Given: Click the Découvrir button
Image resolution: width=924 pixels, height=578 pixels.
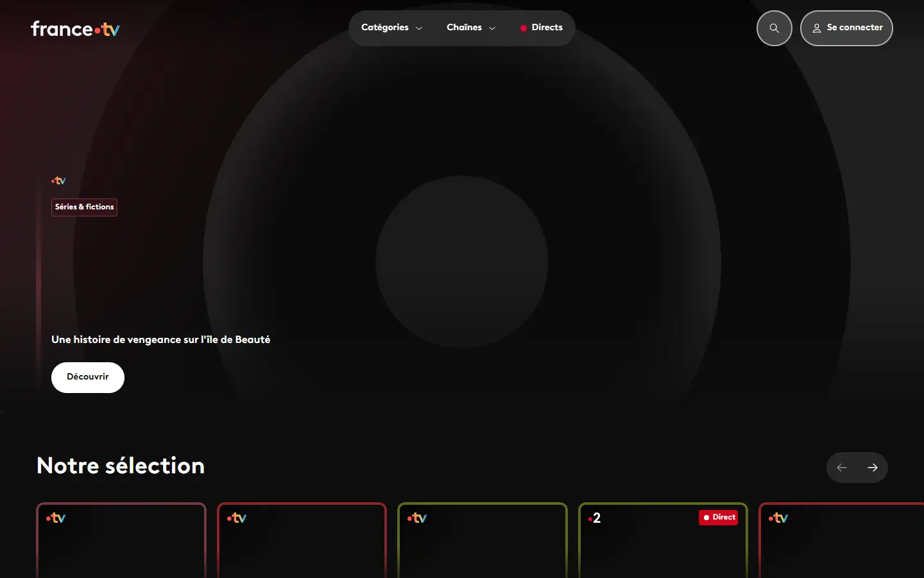Looking at the screenshot, I should 88,377.
